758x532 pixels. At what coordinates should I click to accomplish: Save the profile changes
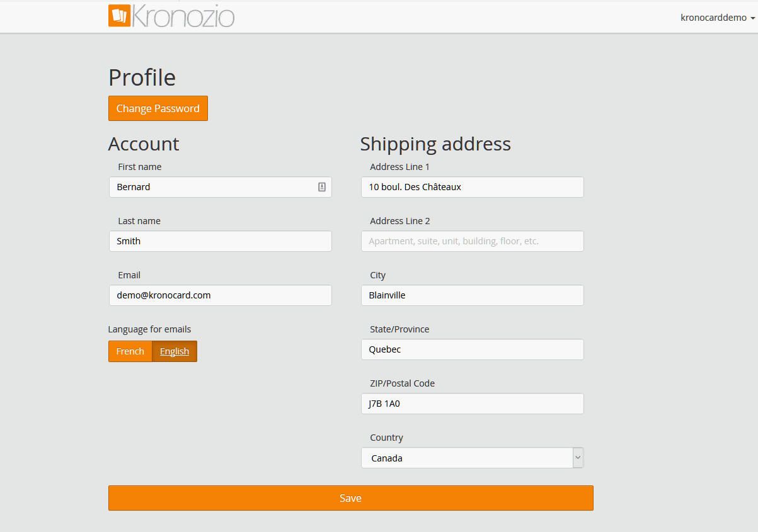point(351,498)
